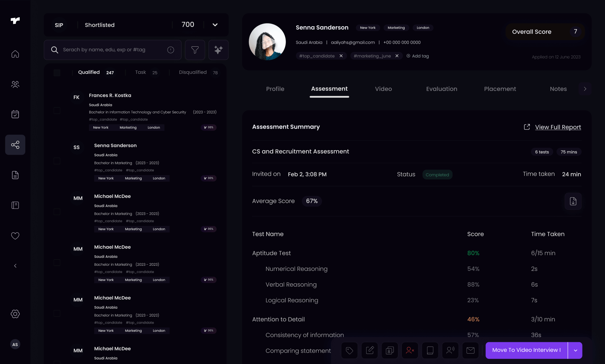The height and width of the screenshot is (364, 605).
Task: Click the search info icon
Action: (171, 50)
